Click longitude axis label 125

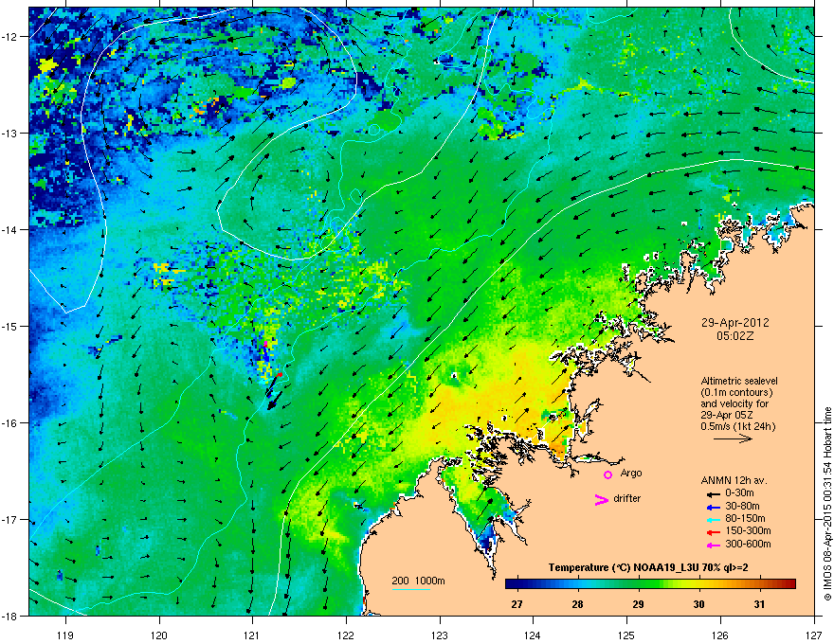pyautogui.click(x=626, y=635)
